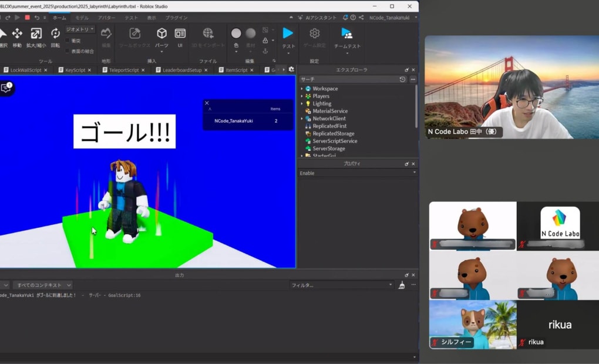The height and width of the screenshot is (364, 599).
Task: Click the blue Test play icon
Action: coord(288,33)
